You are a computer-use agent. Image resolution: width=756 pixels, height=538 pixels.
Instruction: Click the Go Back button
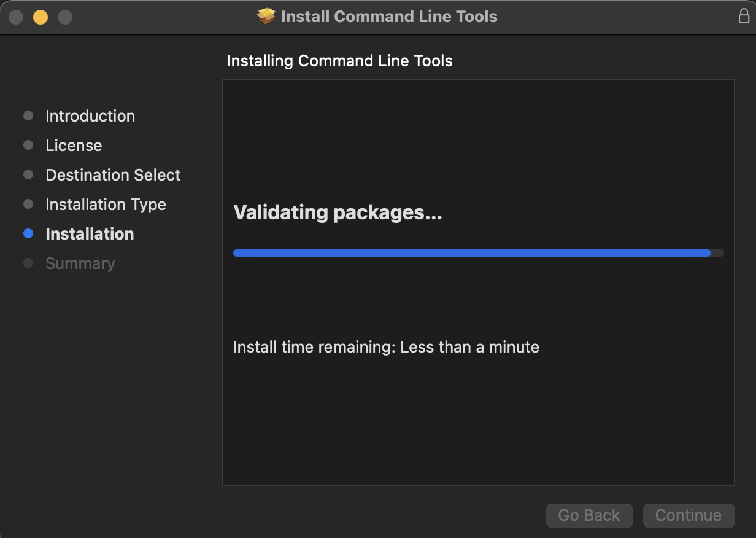[x=589, y=515]
